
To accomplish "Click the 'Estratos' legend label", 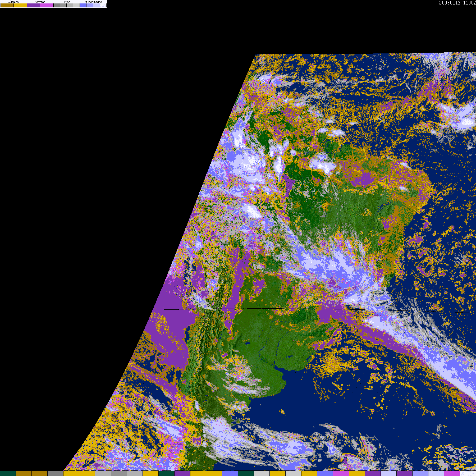I will [40, 2].
